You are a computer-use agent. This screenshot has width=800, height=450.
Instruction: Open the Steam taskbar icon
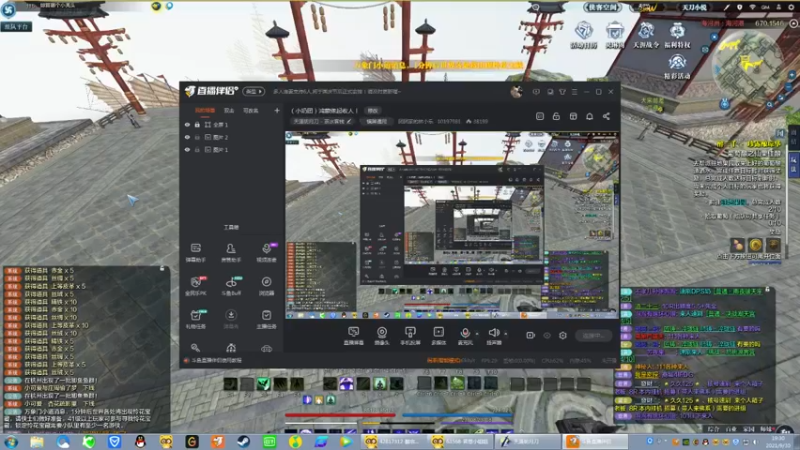243,441
